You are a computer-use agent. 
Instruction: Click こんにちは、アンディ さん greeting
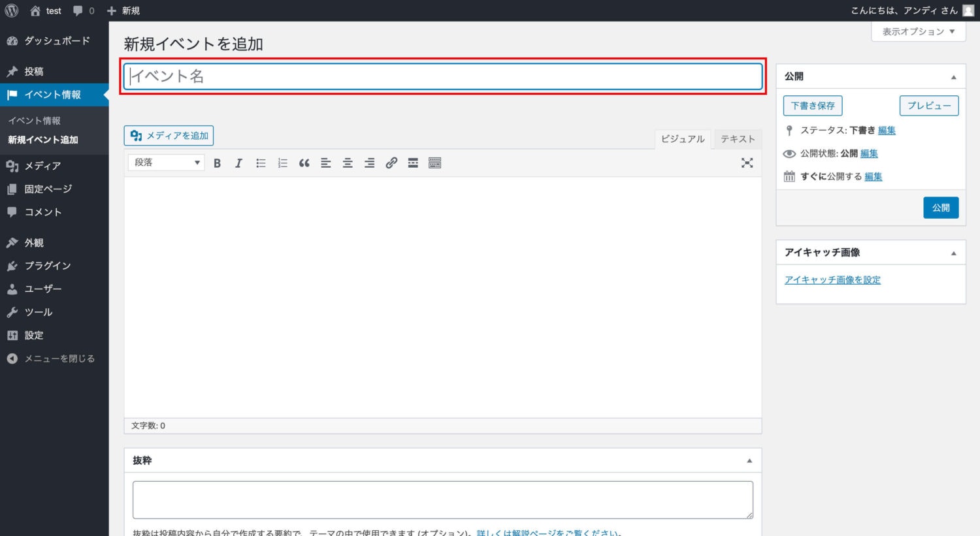[x=904, y=10]
